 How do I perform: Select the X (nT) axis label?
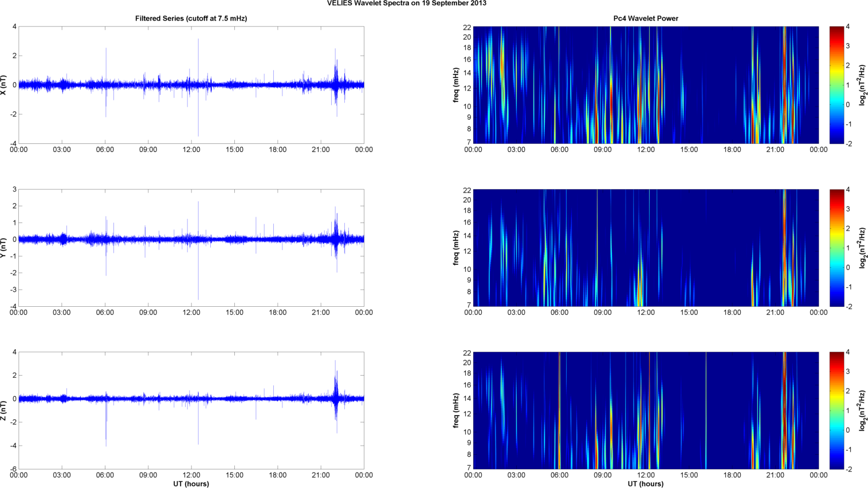[4, 85]
